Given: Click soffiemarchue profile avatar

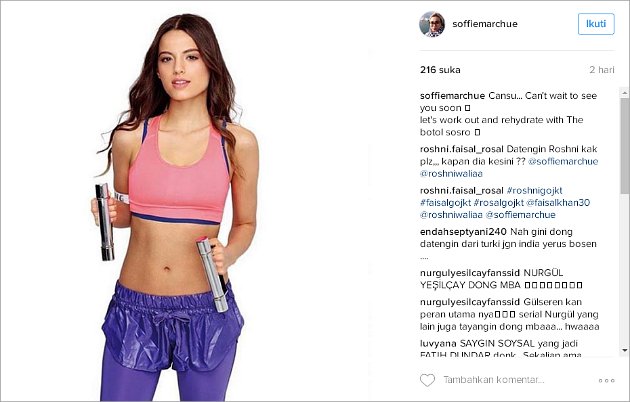Looking at the screenshot, I should [432, 24].
